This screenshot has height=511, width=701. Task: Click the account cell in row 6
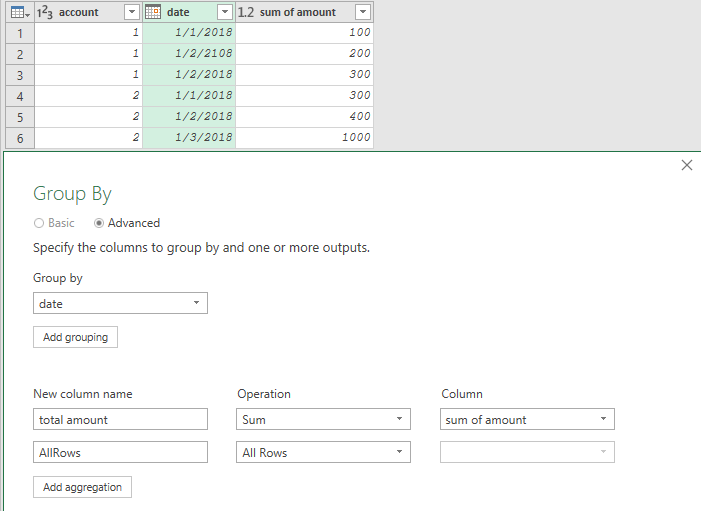point(89,138)
